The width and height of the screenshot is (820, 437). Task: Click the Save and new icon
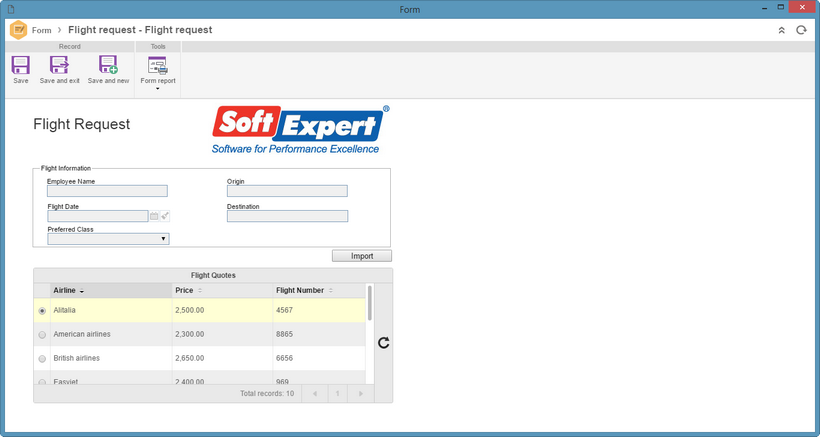point(108,65)
